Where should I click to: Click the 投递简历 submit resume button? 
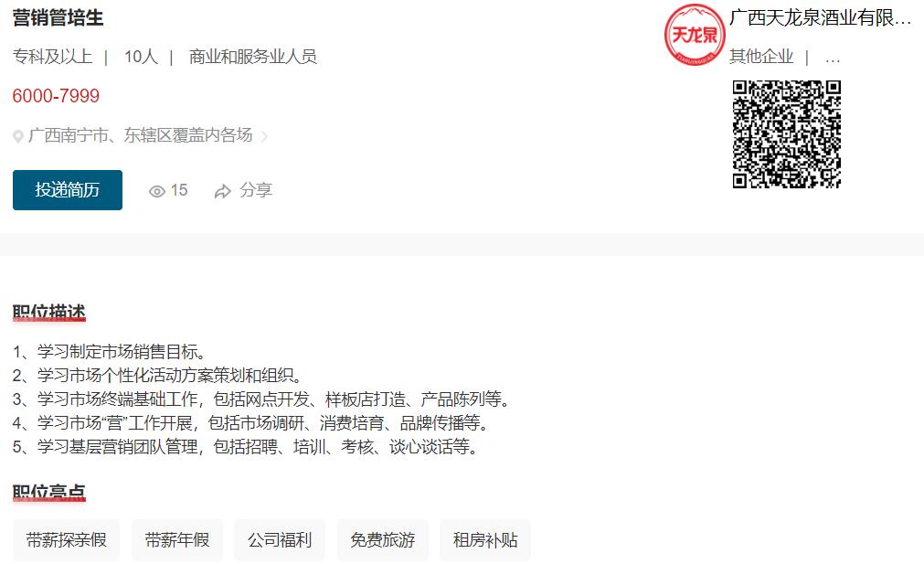(x=68, y=190)
